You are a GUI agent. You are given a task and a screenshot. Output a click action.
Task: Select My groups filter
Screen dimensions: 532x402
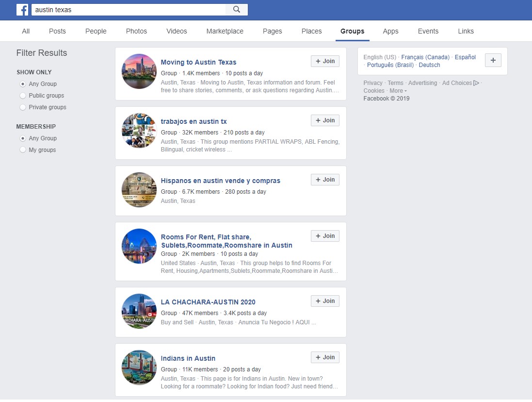[23, 150]
